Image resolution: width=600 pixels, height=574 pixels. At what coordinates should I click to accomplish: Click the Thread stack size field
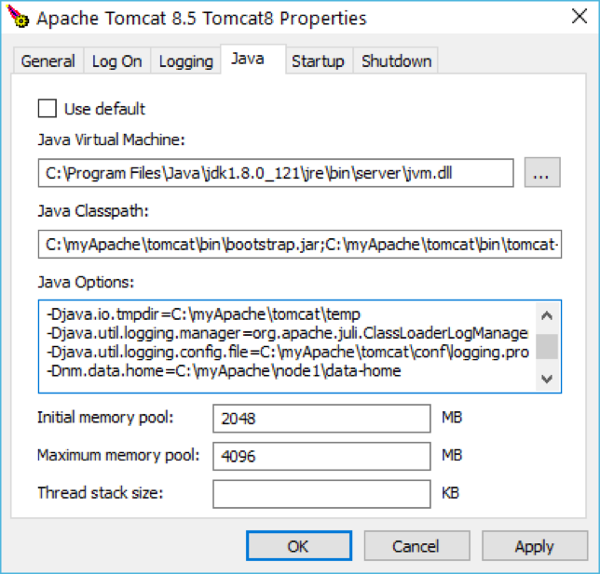point(322,493)
